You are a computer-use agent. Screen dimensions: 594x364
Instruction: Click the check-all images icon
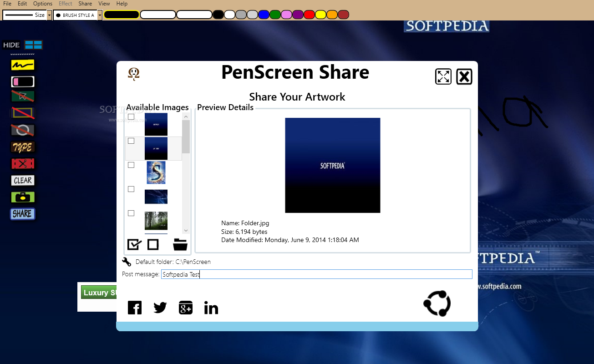(x=134, y=244)
